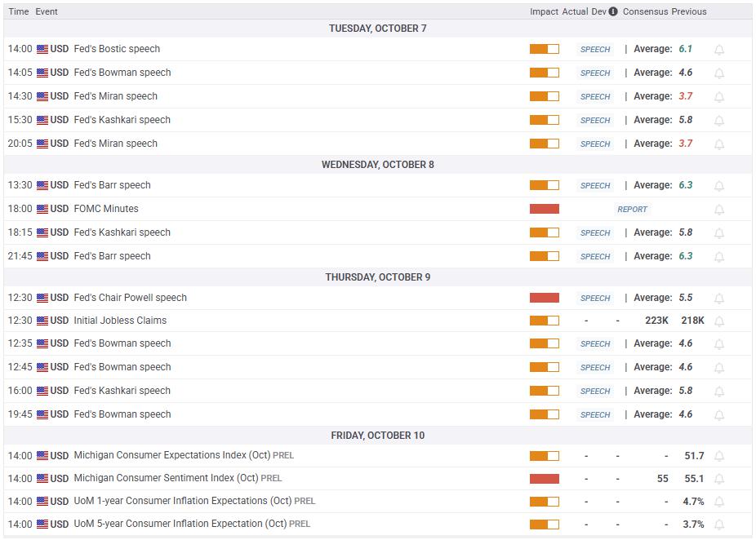
Task: Click the Impact column header
Action: point(544,11)
